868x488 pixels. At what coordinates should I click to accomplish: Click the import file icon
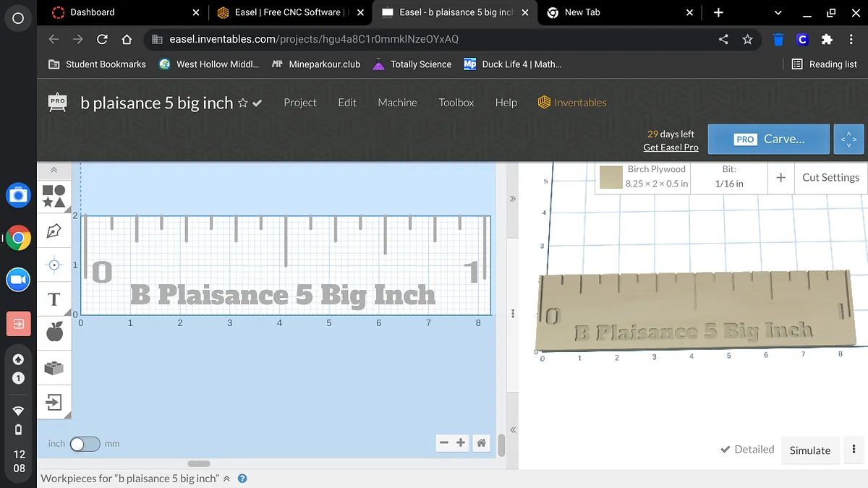pyautogui.click(x=54, y=402)
